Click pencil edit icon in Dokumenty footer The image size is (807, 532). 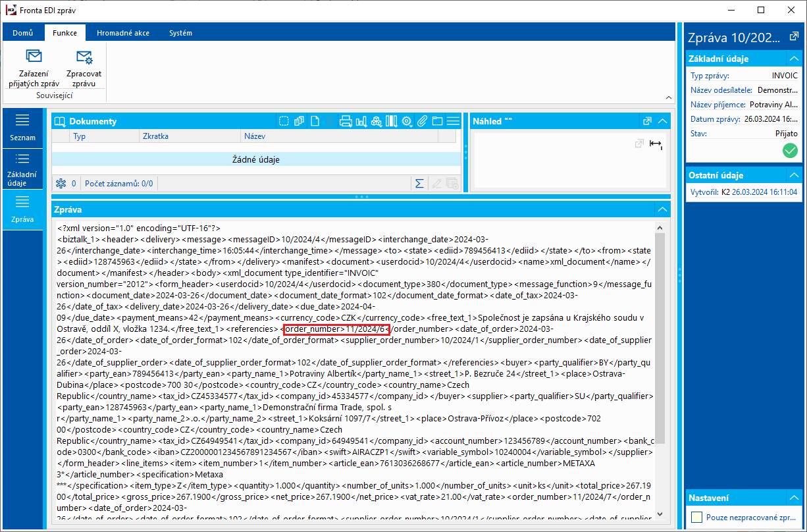436,184
